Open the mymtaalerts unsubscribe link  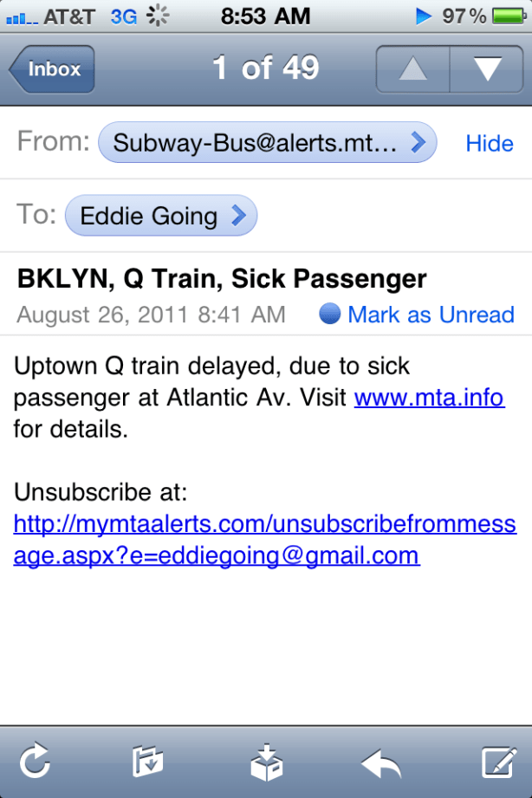[x=264, y=540]
